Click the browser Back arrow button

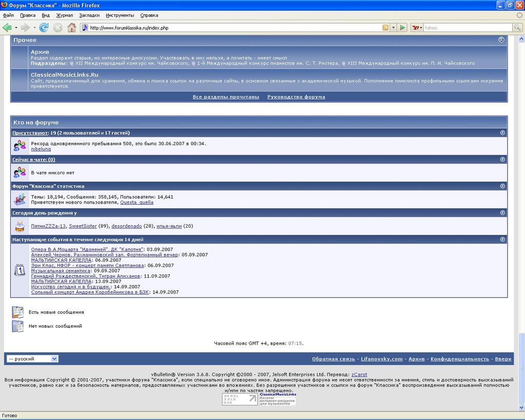[7, 28]
